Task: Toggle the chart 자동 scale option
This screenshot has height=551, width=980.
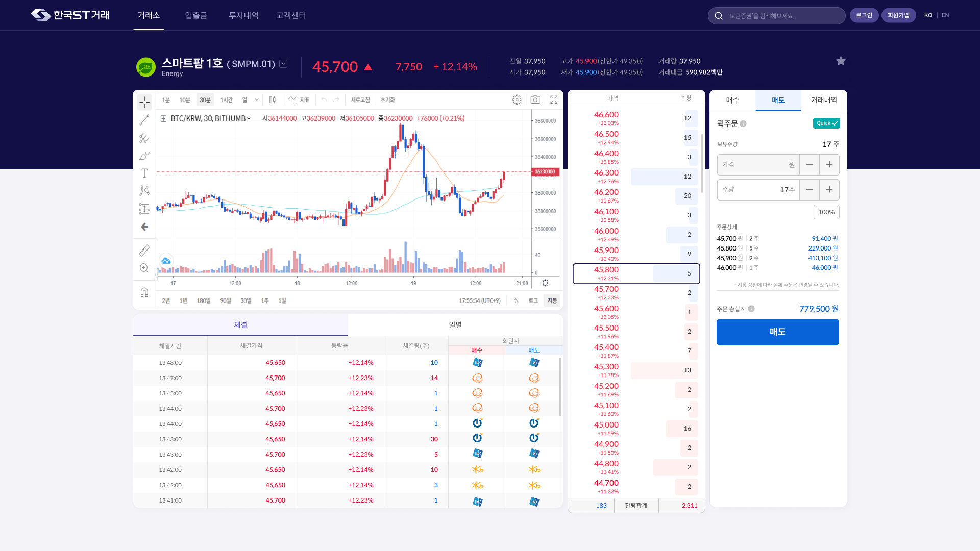Action: click(x=552, y=300)
